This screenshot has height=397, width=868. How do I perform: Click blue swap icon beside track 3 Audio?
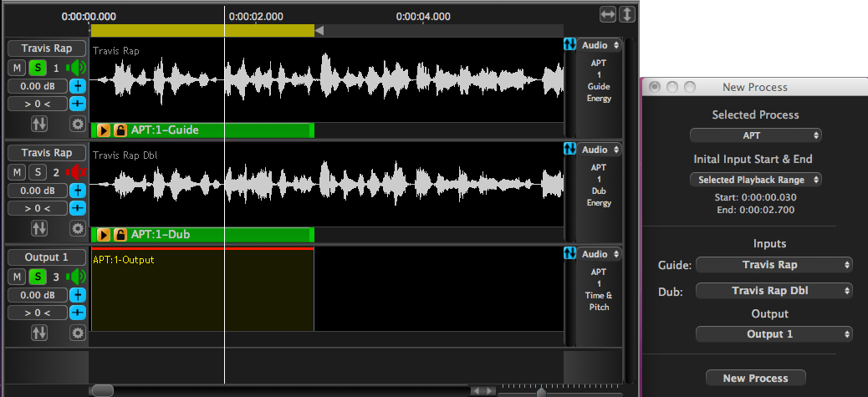click(x=569, y=253)
